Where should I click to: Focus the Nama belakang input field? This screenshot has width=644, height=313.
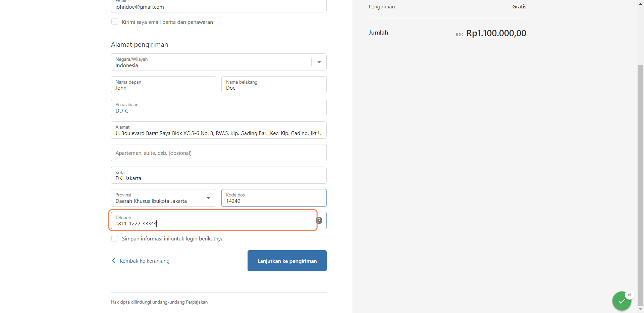coord(274,85)
